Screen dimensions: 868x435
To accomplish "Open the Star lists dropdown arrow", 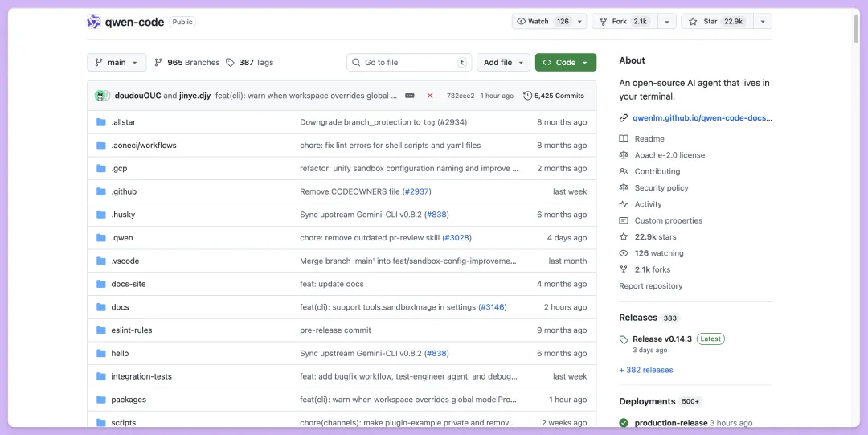I will 763,21.
